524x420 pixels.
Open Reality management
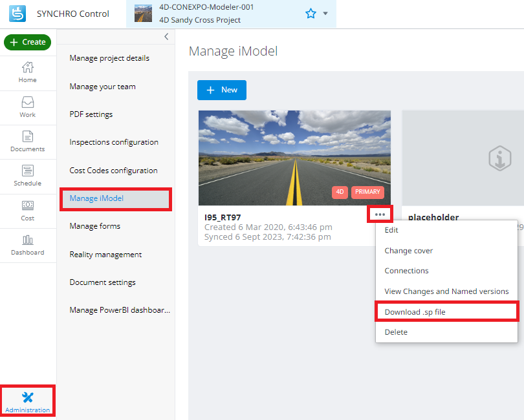click(105, 255)
